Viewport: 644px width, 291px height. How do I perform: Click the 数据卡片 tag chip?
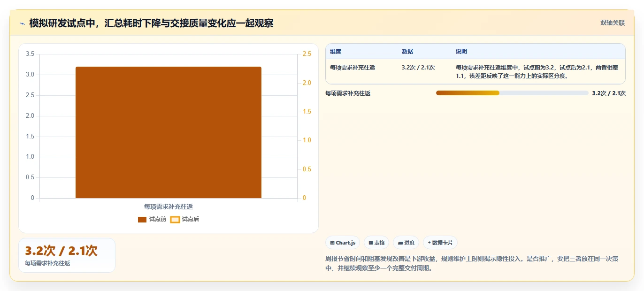click(x=440, y=243)
